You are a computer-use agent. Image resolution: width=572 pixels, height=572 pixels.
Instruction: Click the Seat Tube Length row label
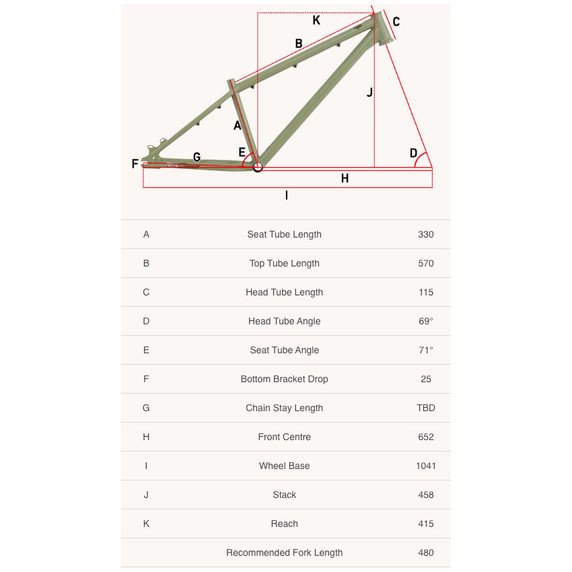(x=284, y=235)
